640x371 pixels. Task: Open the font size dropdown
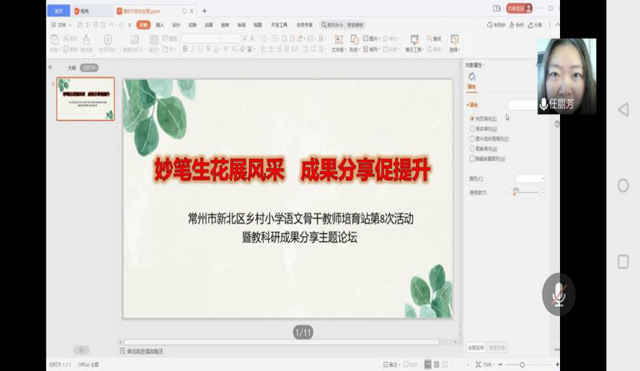pyautogui.click(x=231, y=38)
